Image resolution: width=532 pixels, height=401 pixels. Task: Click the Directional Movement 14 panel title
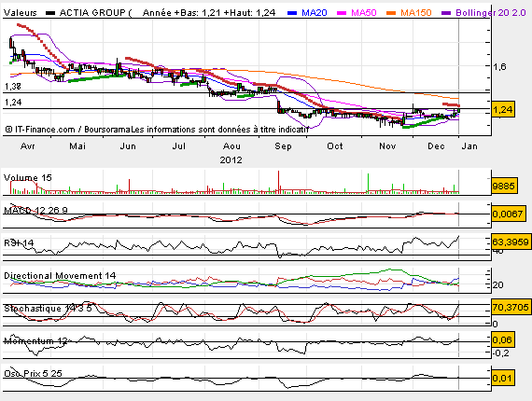60,276
